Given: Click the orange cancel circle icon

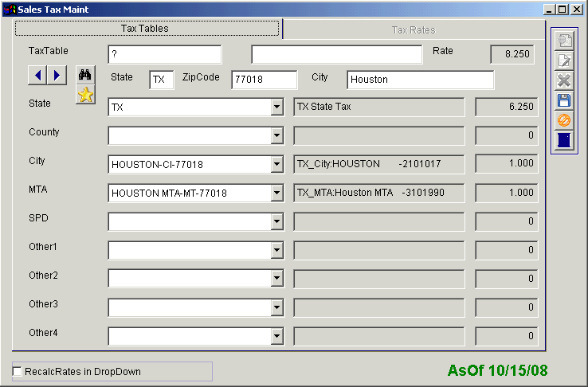Looking at the screenshot, I should (x=564, y=120).
